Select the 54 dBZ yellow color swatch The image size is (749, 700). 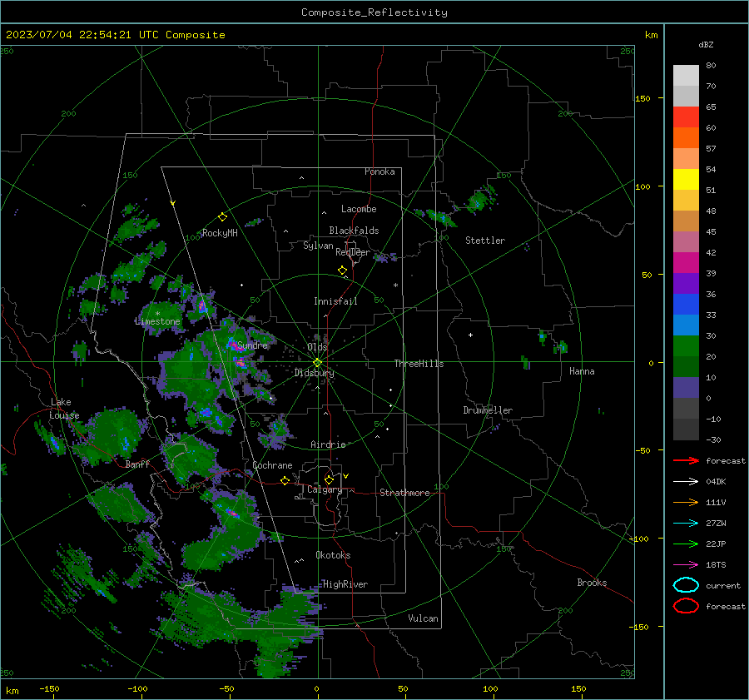pyautogui.click(x=686, y=180)
